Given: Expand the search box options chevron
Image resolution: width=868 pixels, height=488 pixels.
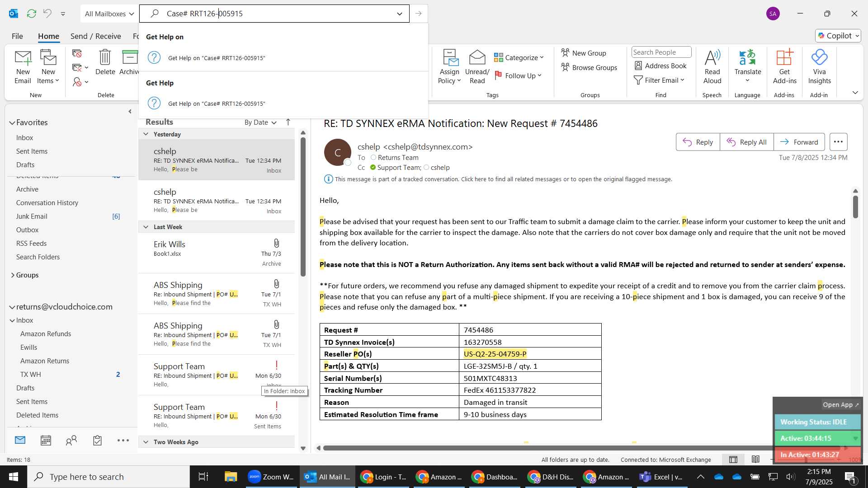Looking at the screenshot, I should coord(400,14).
